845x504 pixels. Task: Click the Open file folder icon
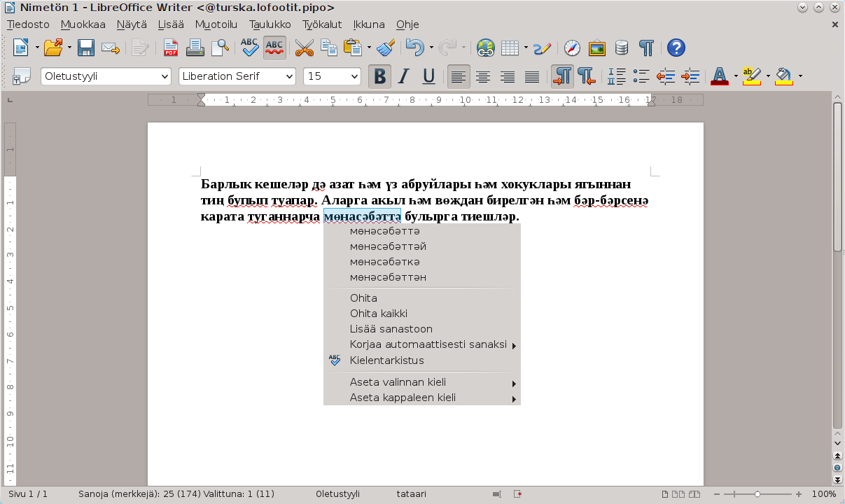(53, 48)
